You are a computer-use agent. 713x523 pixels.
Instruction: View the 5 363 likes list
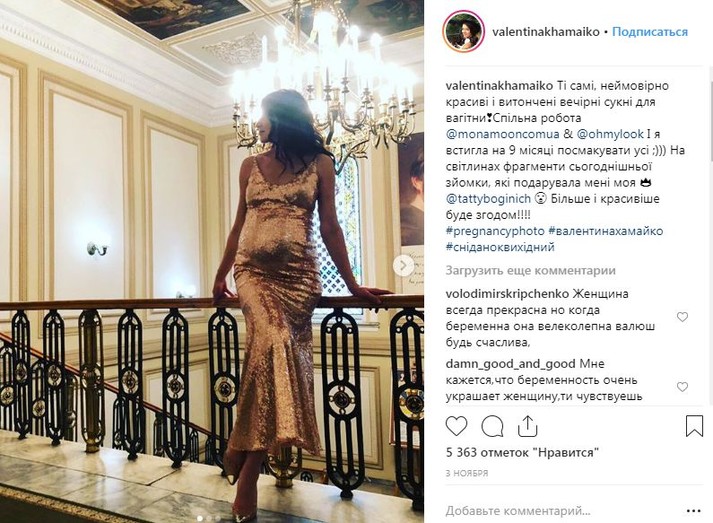click(522, 453)
